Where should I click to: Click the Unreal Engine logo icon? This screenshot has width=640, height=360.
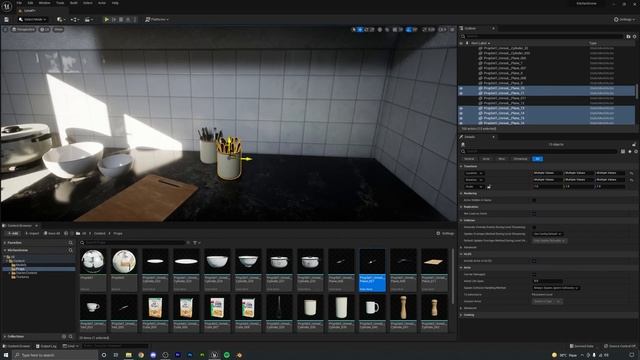[x=7, y=6]
